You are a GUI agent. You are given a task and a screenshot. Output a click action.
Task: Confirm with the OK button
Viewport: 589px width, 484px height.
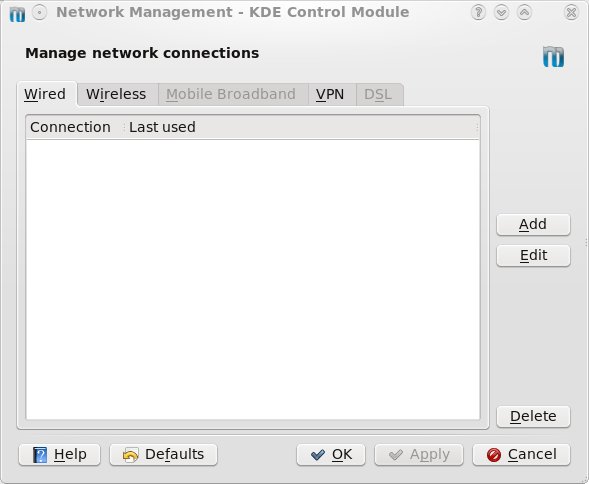(x=331, y=455)
